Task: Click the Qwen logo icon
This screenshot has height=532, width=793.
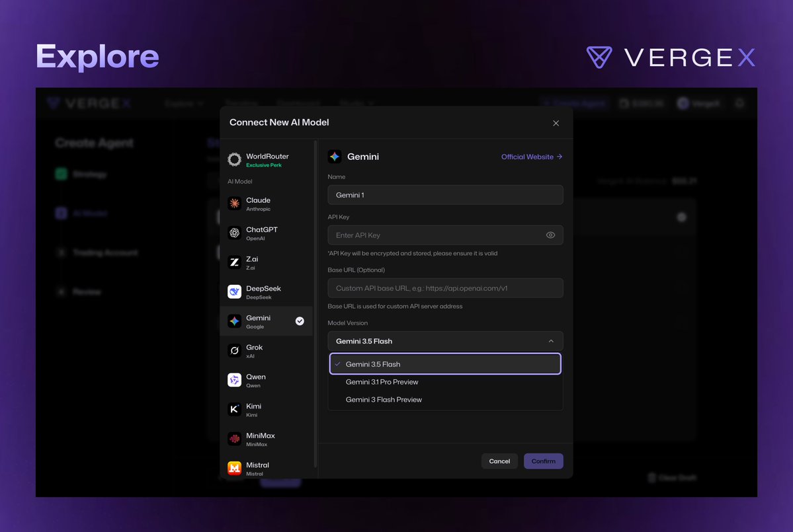Action: (234, 380)
